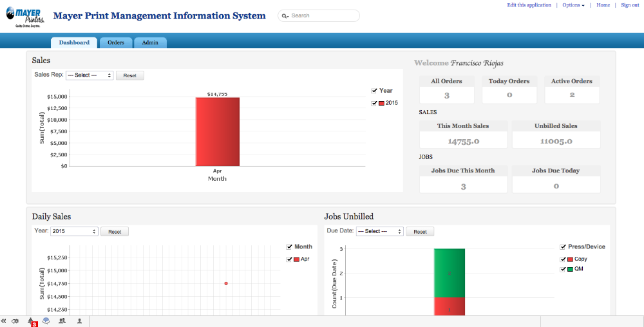Image resolution: width=644 pixels, height=327 pixels.
Task: Click the Jobs Due Today heading
Action: click(x=556, y=171)
